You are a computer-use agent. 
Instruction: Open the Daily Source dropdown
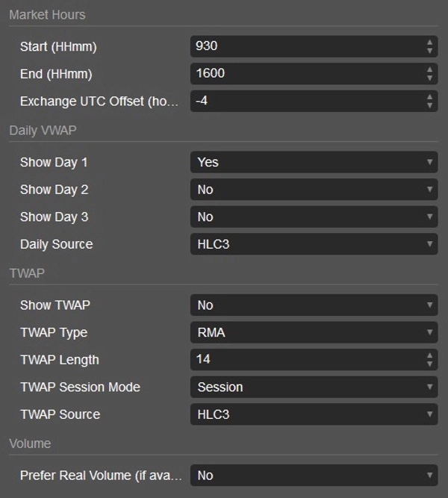pyautogui.click(x=314, y=244)
